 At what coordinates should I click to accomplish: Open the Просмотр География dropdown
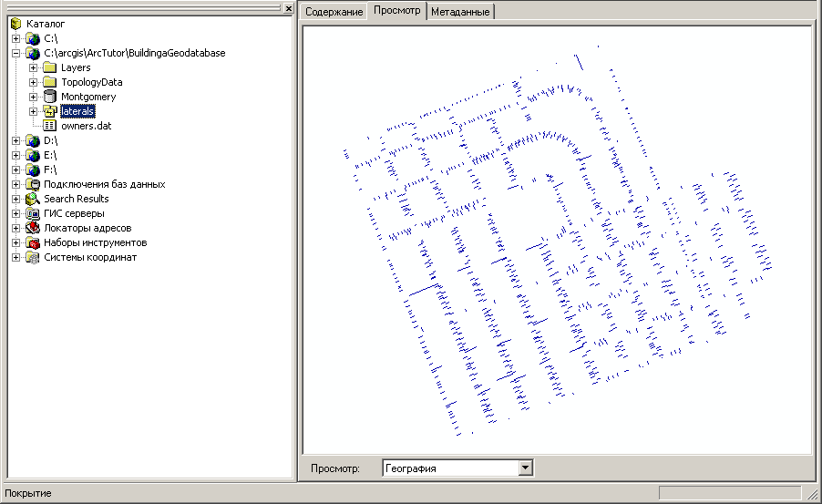point(525,468)
